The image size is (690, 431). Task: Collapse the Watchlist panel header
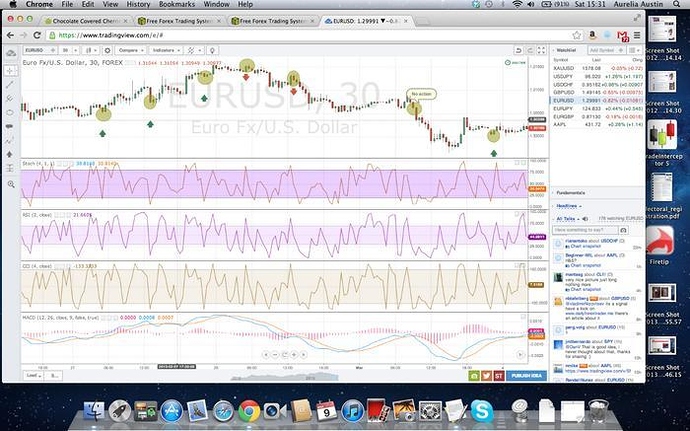click(x=565, y=51)
